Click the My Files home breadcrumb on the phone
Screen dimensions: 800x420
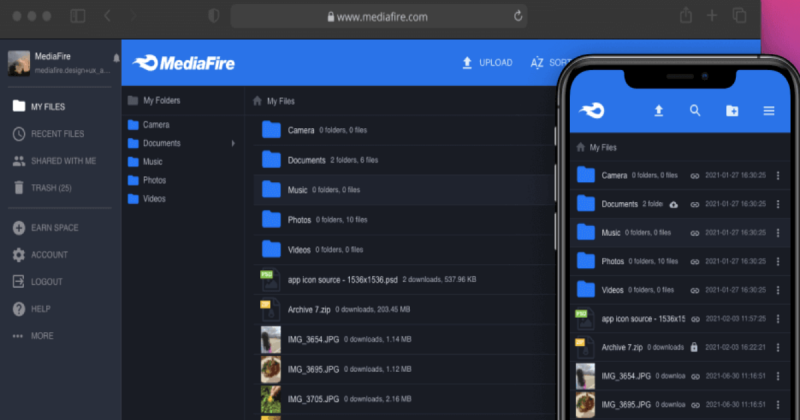click(x=596, y=147)
